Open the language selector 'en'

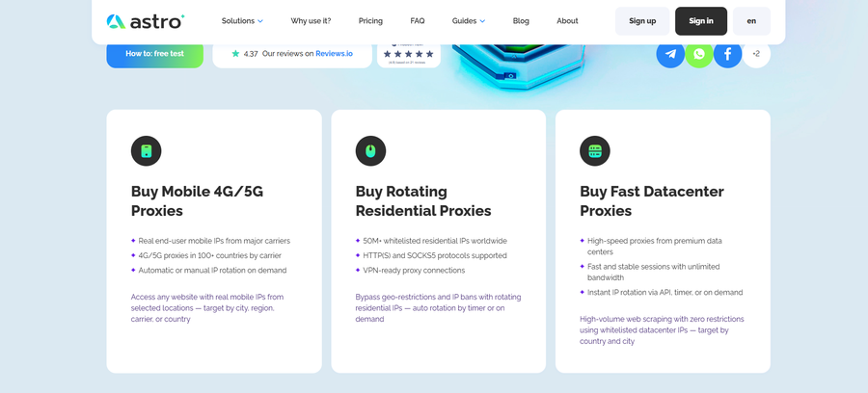tap(751, 21)
